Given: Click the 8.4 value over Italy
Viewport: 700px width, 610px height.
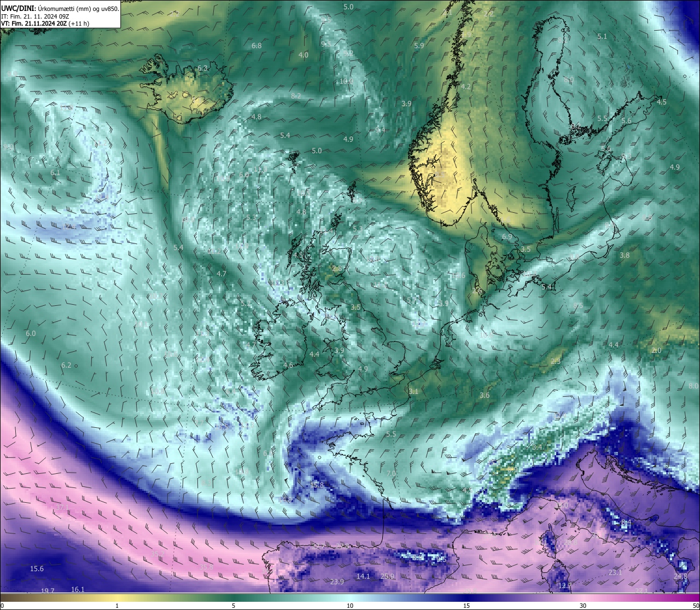Looking at the screenshot, I should pos(626,524).
